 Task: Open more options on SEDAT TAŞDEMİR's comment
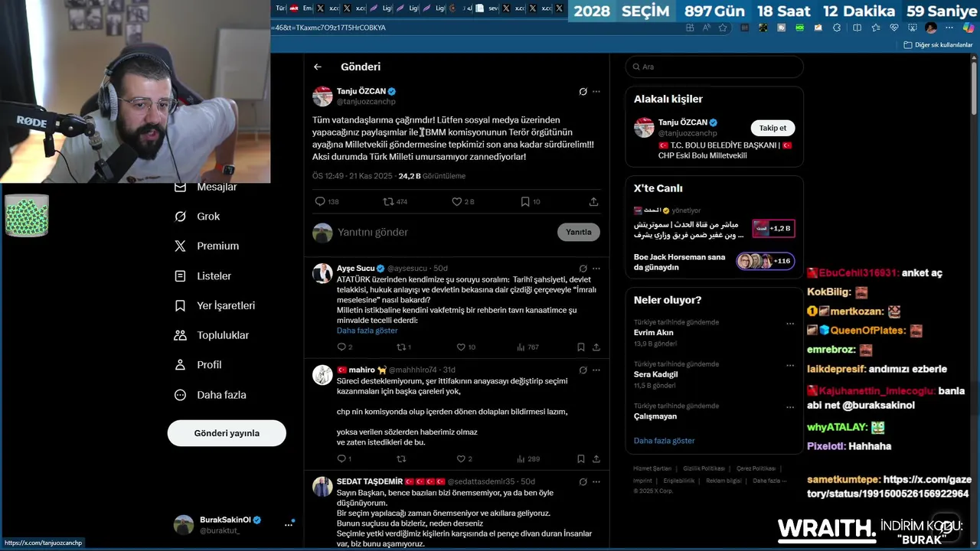pyautogui.click(x=596, y=481)
